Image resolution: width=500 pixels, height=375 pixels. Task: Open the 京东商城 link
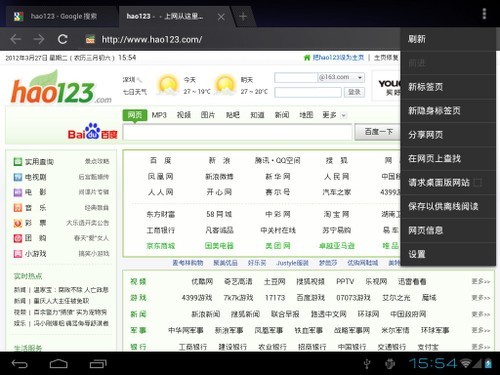[x=161, y=246]
